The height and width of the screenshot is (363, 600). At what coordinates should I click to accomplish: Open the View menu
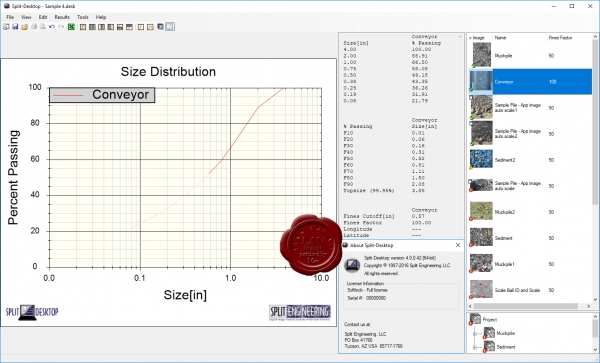tap(26, 17)
